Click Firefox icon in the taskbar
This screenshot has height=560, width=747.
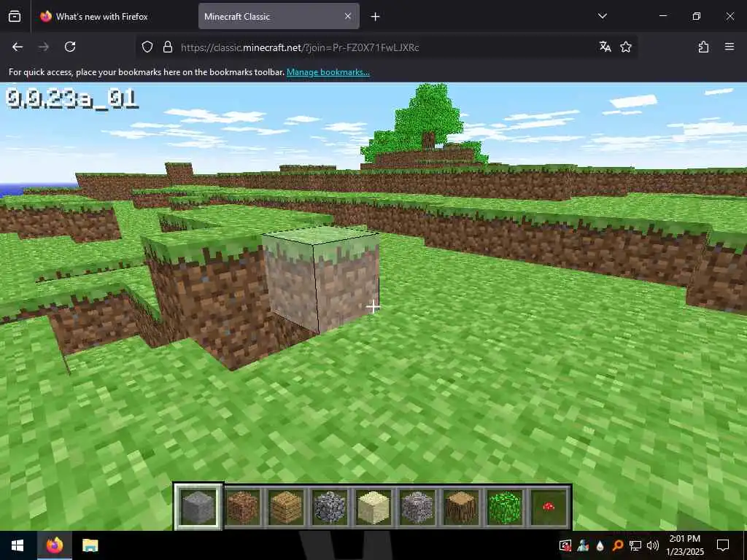click(x=55, y=545)
